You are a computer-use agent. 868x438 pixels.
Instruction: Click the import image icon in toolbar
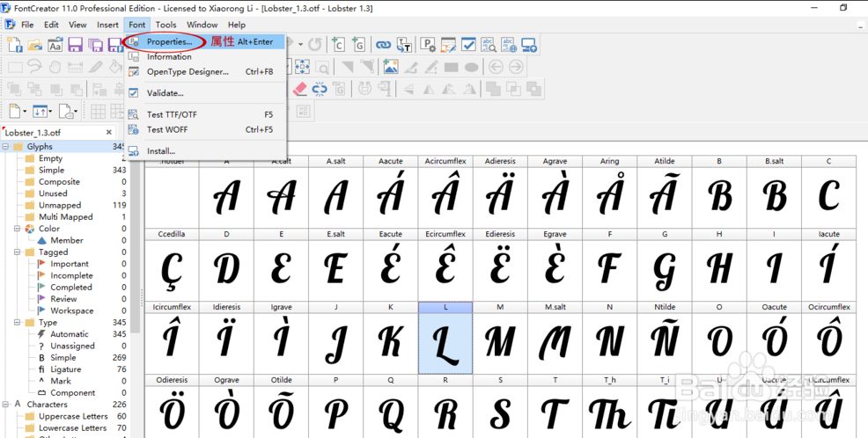[390, 67]
